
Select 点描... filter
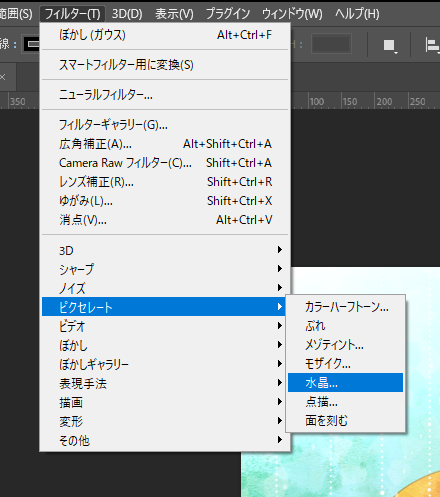[346, 402]
